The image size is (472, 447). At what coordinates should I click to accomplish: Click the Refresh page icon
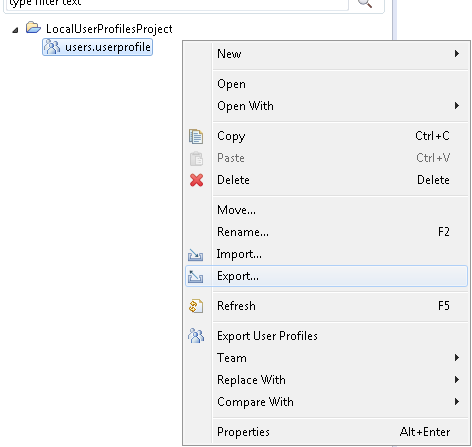(196, 306)
